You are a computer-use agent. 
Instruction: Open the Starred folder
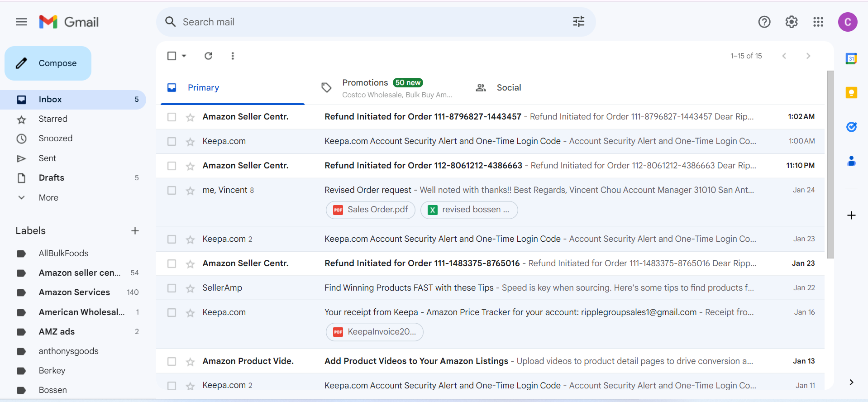click(73, 119)
